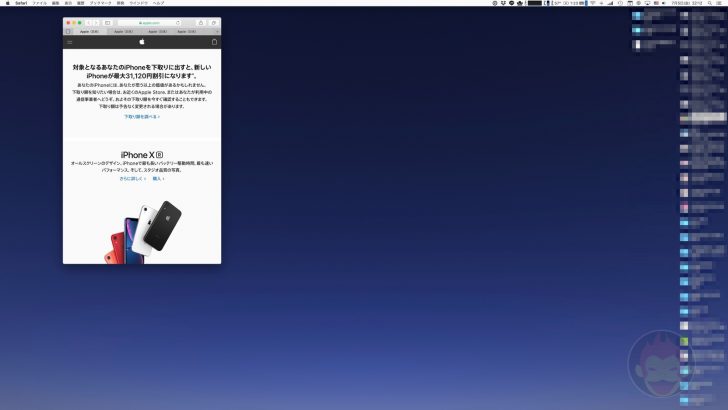Screen dimensions: 728x410
Task: Open the Safari menu
Action: click(21, 3)
